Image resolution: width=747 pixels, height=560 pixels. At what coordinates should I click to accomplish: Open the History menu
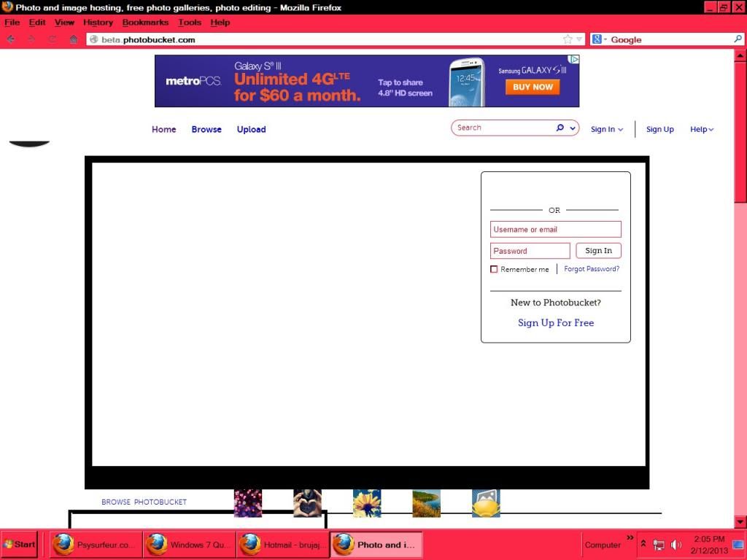[98, 23]
